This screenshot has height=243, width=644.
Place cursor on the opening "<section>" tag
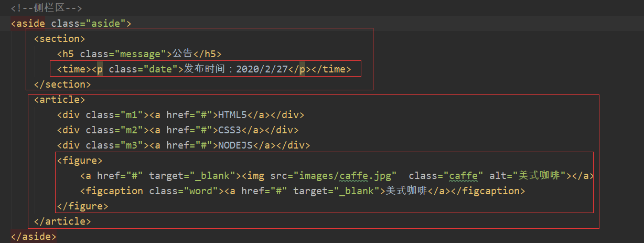point(60,39)
